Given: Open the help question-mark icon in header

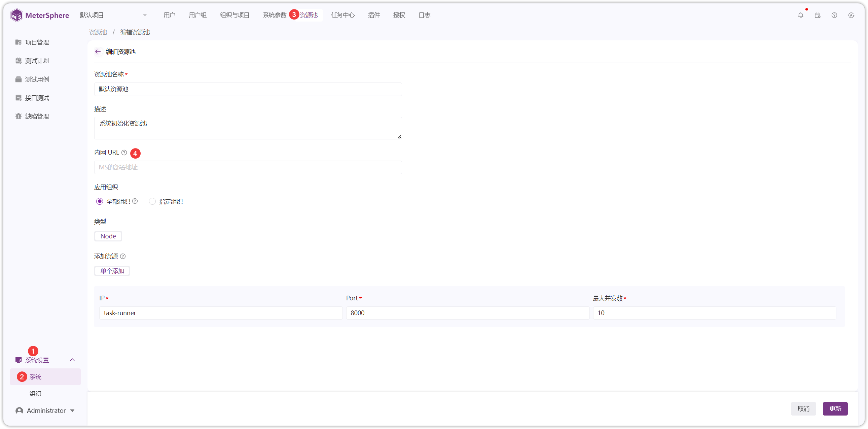Looking at the screenshot, I should pyautogui.click(x=834, y=15).
